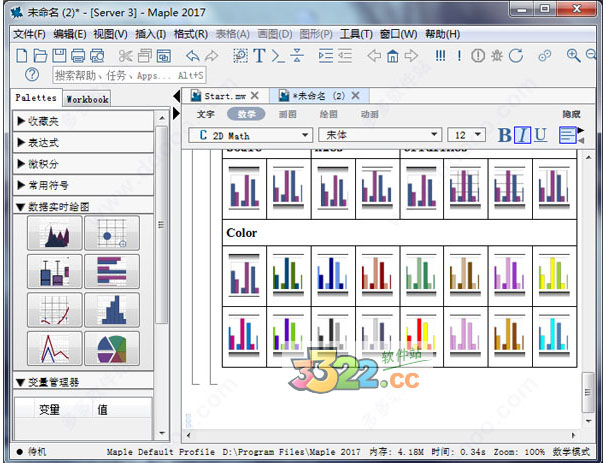
Task: Execute selection with the single ! icon
Action: (459, 56)
